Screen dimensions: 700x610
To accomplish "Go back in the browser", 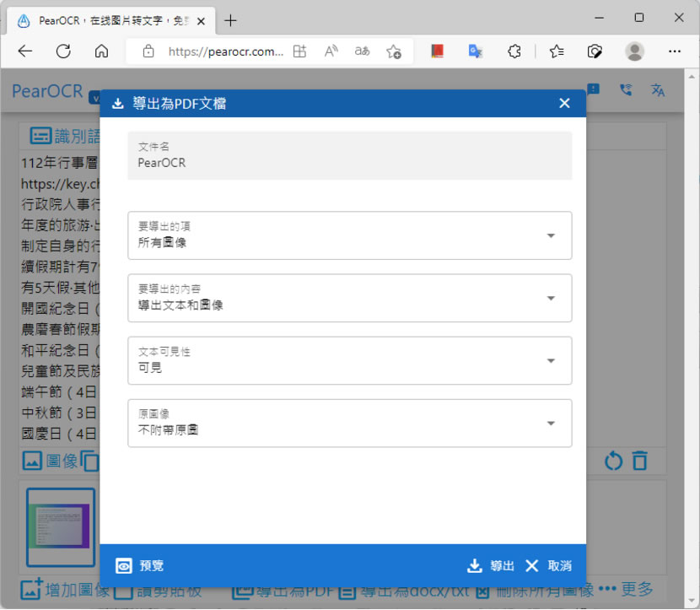I will point(25,51).
